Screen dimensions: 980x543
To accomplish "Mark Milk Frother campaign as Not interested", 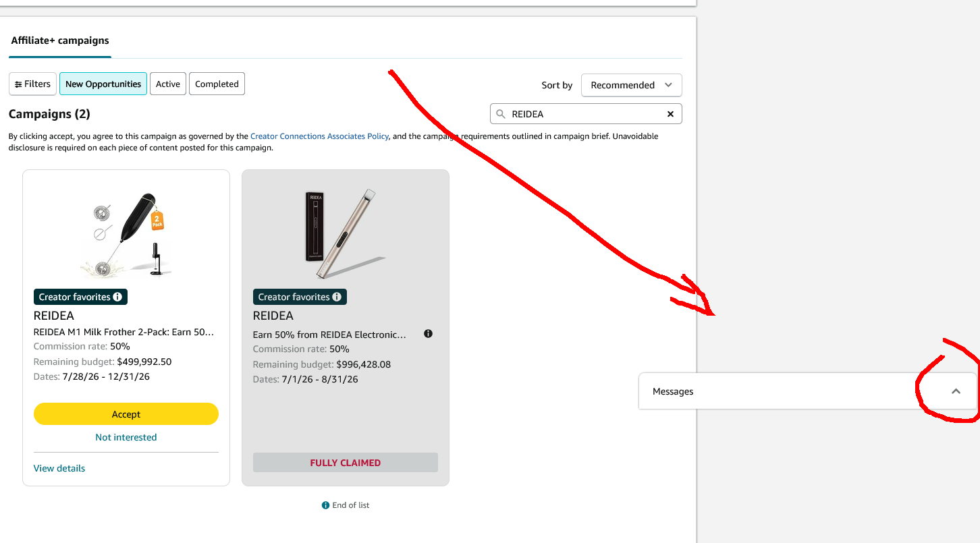I will pyautogui.click(x=126, y=437).
